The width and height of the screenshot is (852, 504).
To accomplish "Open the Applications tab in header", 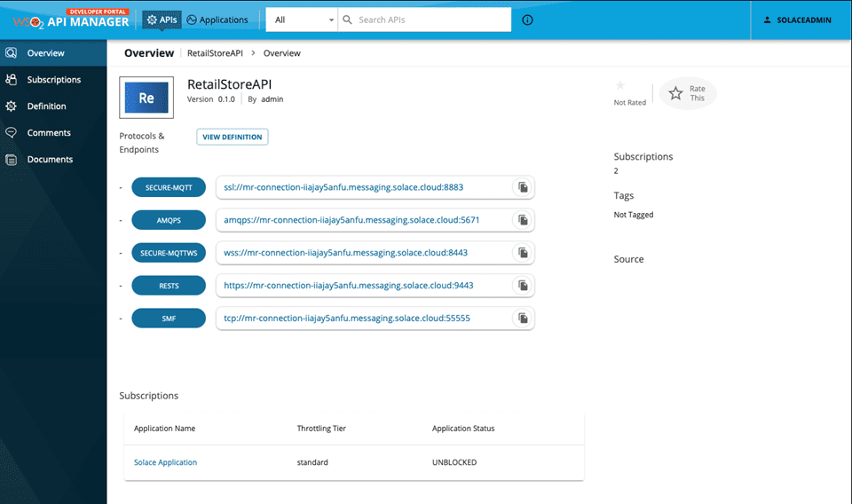I will [217, 20].
